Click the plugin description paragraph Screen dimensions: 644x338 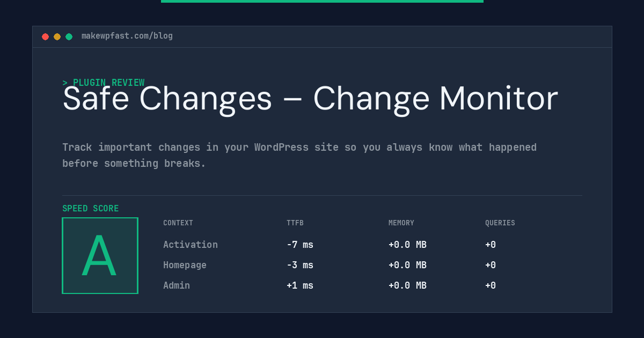[x=299, y=155]
